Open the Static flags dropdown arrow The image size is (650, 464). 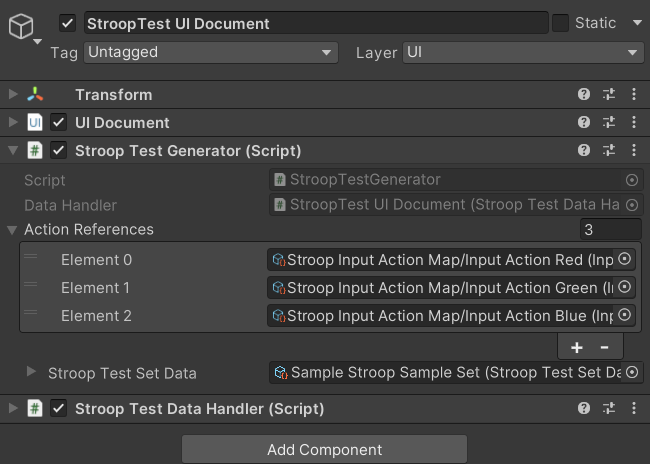[x=638, y=23]
